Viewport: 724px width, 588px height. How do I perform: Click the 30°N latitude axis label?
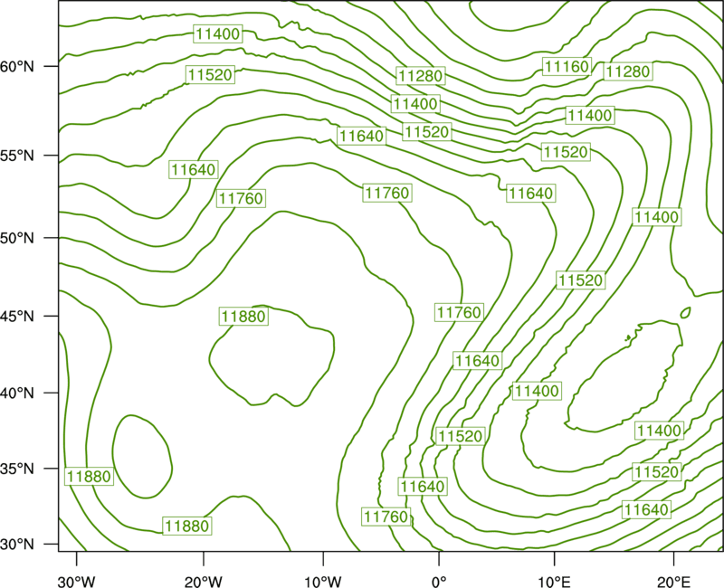pos(17,545)
